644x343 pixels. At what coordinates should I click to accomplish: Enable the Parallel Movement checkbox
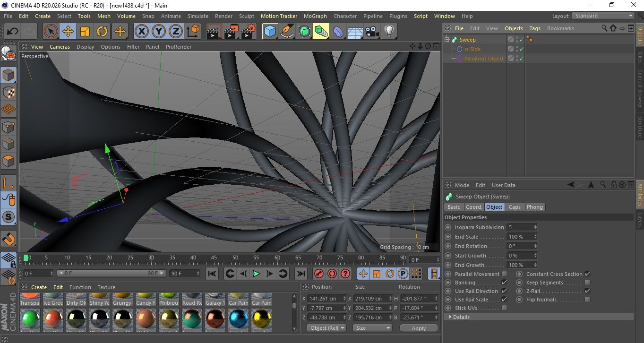(x=504, y=274)
